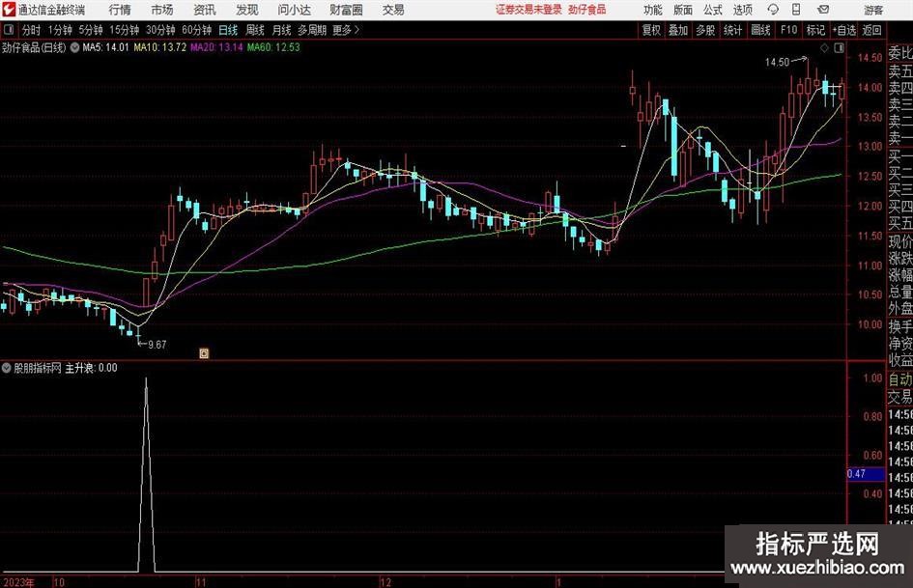Switch to 周线 weekly period
Screen dimensions: 913x588
tap(254, 30)
